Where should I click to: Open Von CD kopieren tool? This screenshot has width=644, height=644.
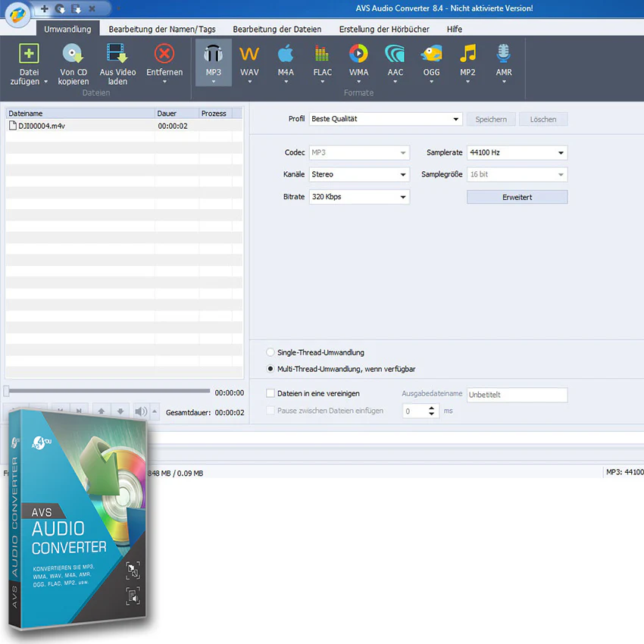[x=73, y=64]
